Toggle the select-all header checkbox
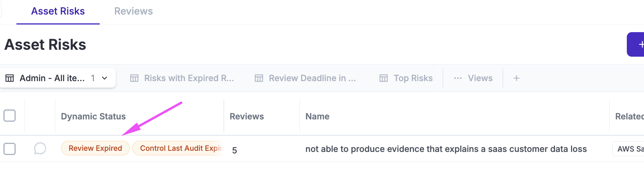Image resolution: width=644 pixels, height=173 pixels. click(10, 116)
